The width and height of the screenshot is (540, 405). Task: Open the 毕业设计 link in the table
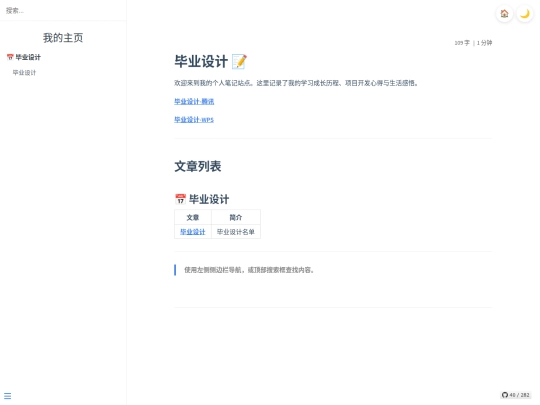[193, 232]
